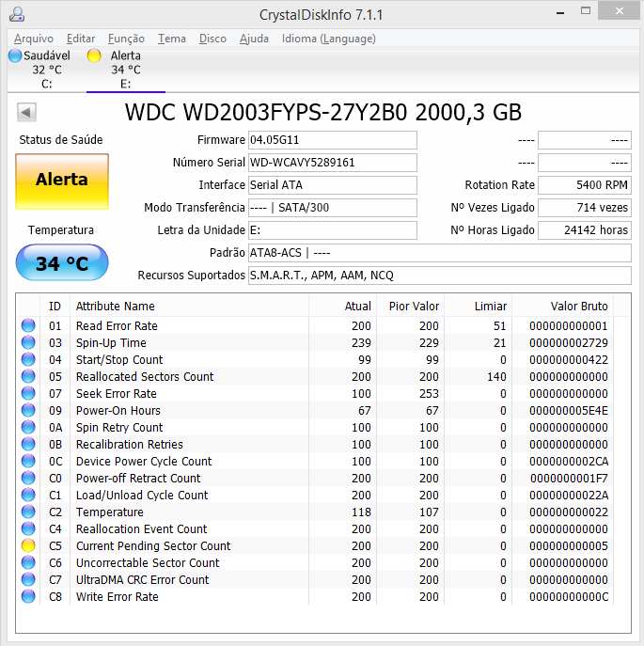Click the previous disk arrow button

(26, 113)
